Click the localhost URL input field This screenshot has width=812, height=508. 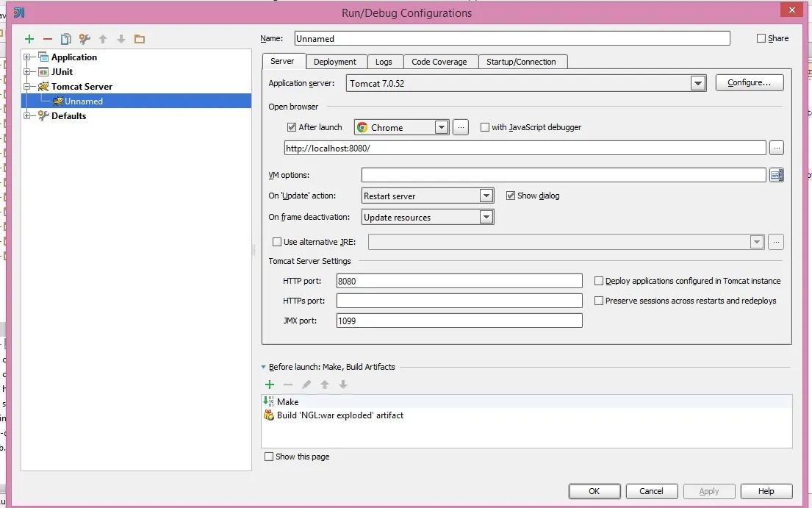525,148
